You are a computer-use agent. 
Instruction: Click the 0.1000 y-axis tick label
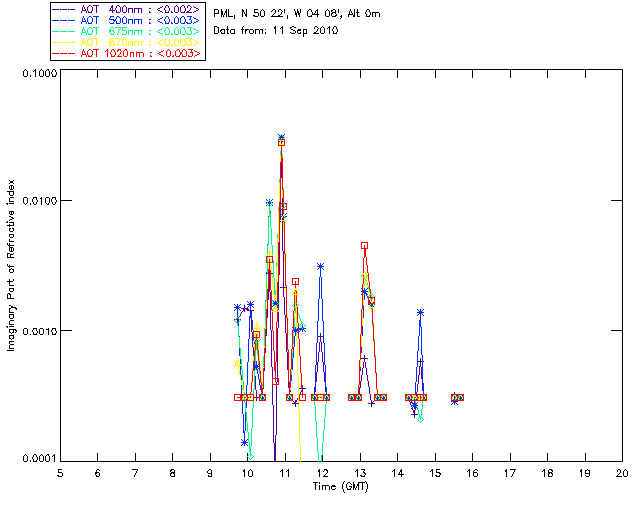[x=40, y=73]
